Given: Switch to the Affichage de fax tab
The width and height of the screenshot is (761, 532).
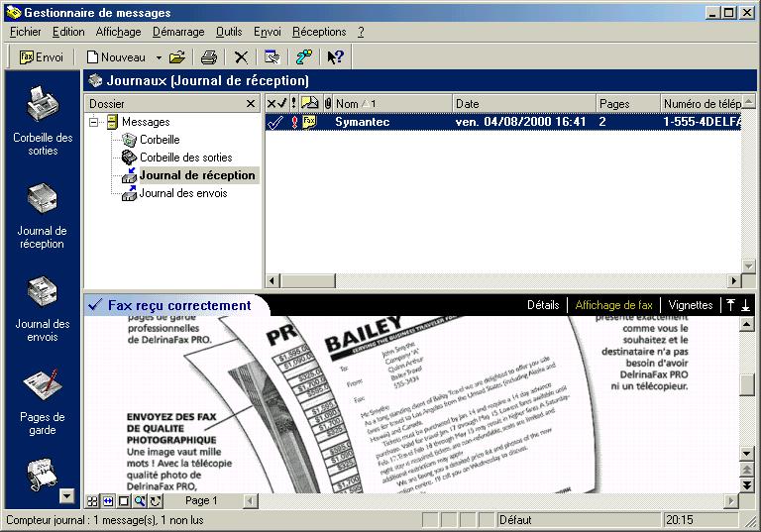Looking at the screenshot, I should 614,305.
